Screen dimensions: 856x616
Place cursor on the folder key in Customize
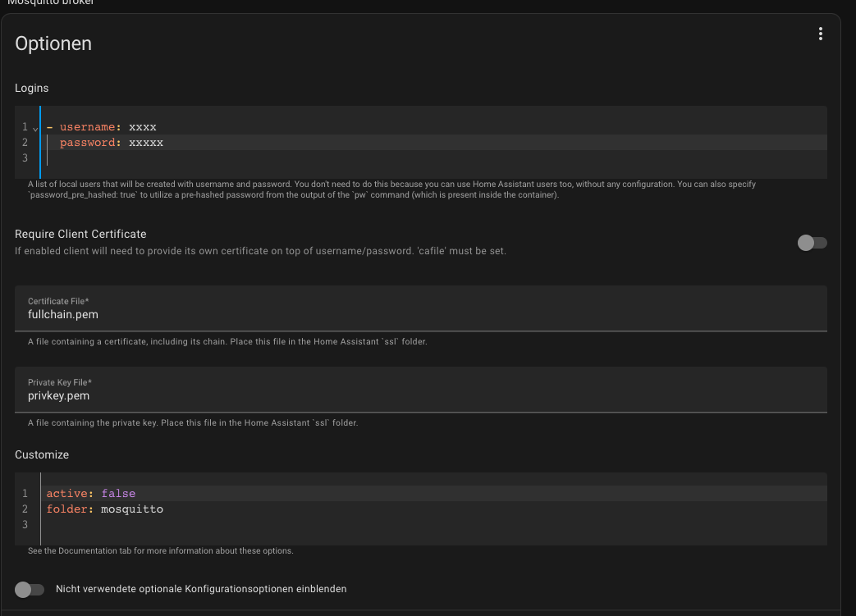pos(66,509)
